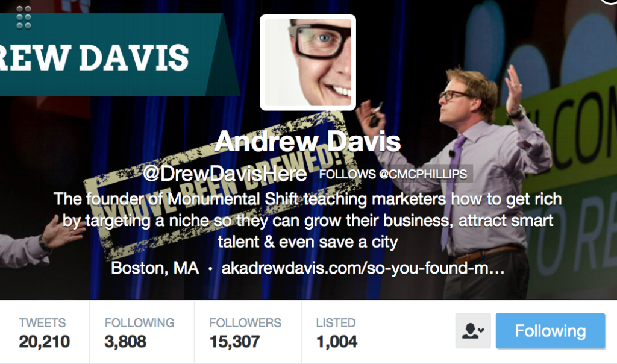This screenshot has width=617, height=364.
Task: View the Tweets count tab
Action: point(45,333)
